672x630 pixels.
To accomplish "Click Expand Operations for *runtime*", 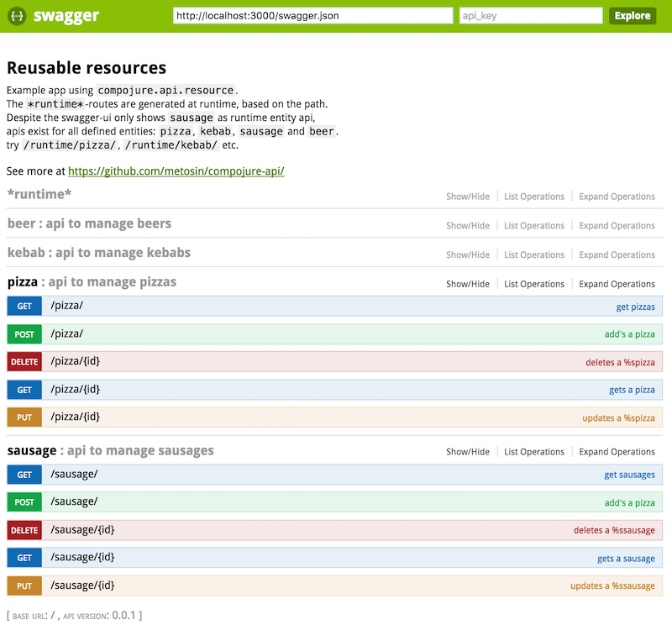I will [x=617, y=197].
